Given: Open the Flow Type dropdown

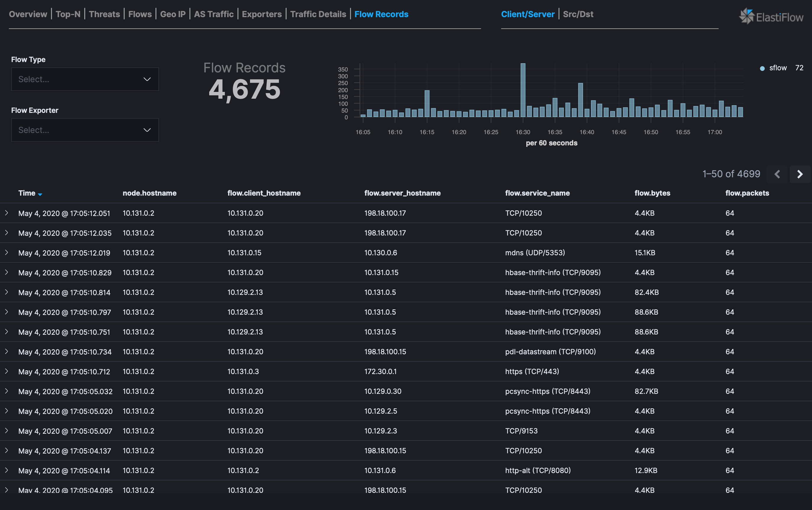Looking at the screenshot, I should coord(85,79).
